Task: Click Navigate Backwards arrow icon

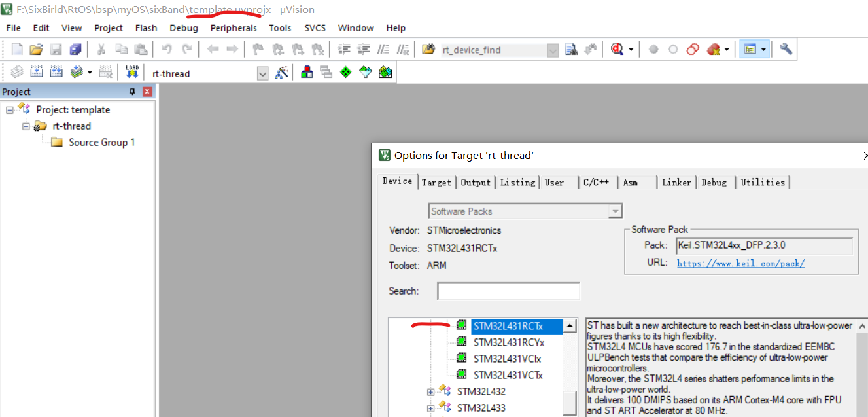Action: 213,49
